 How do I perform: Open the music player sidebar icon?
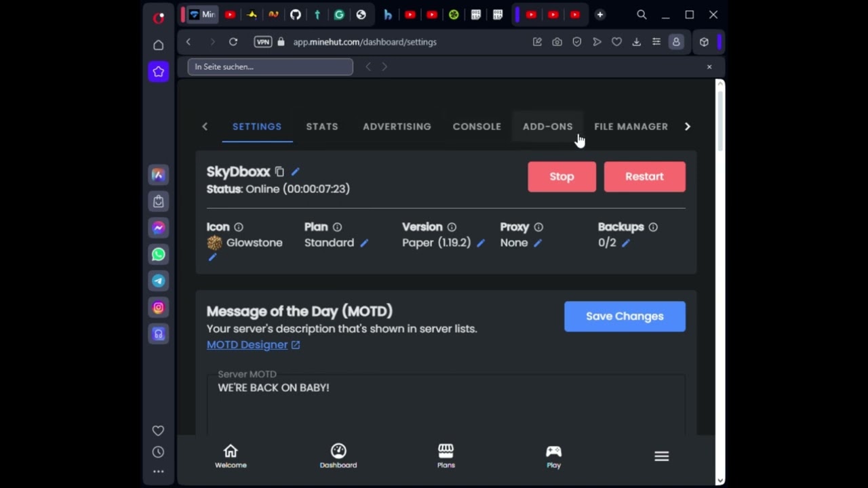click(x=158, y=333)
